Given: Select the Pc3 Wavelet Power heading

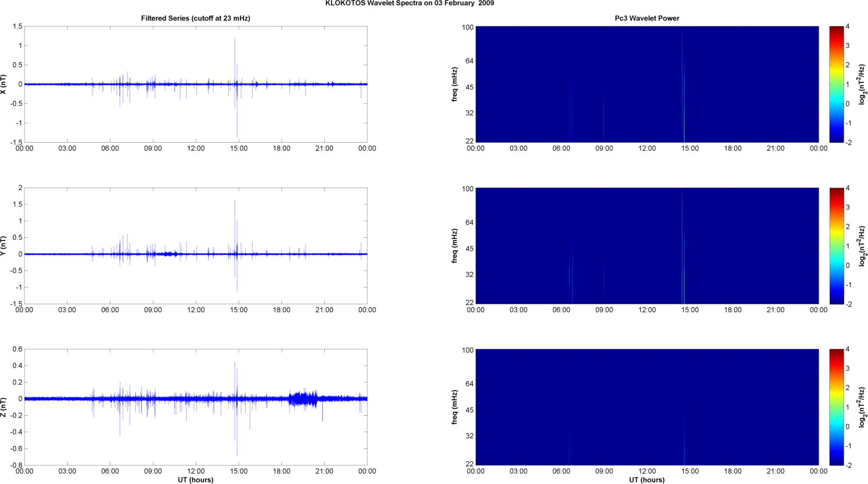Looking at the screenshot, I should pos(647,18).
